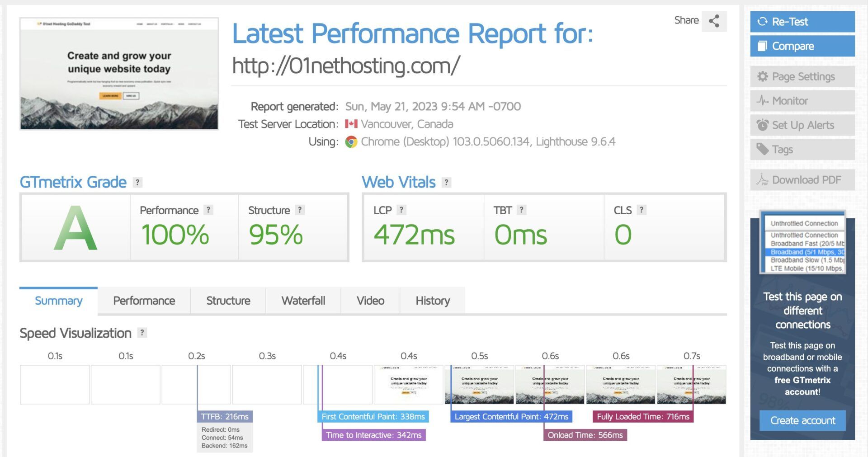The image size is (868, 457).
Task: Open help next to Speed Visualization
Action: (142, 333)
